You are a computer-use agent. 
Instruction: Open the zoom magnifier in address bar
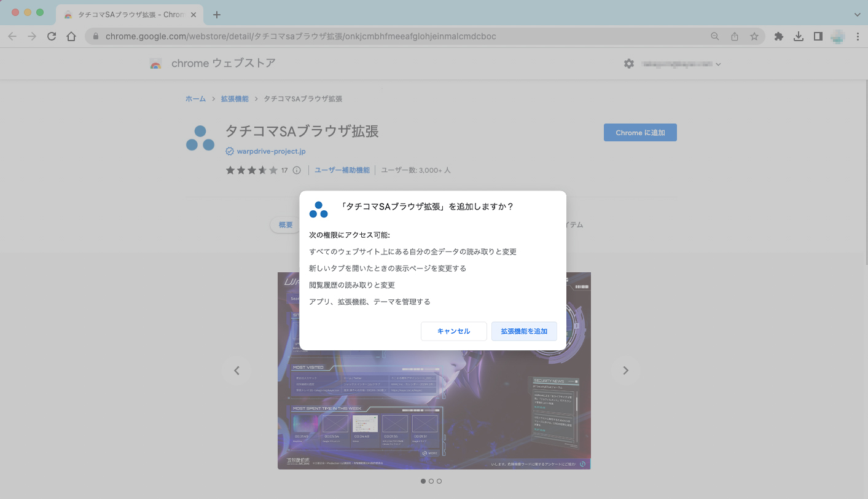(x=715, y=36)
